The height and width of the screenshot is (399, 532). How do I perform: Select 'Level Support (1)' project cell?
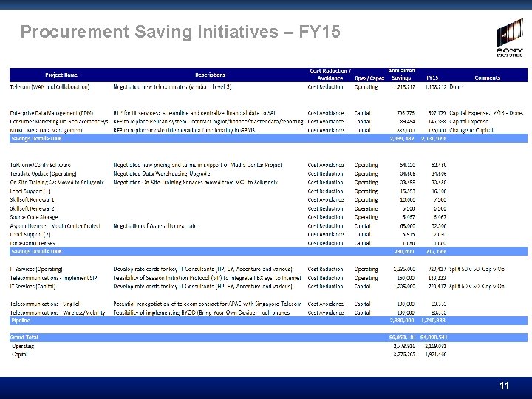coord(30,191)
